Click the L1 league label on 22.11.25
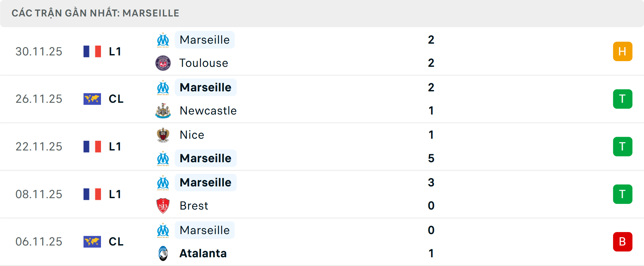This screenshot has height=266, width=644. pyautogui.click(x=114, y=146)
